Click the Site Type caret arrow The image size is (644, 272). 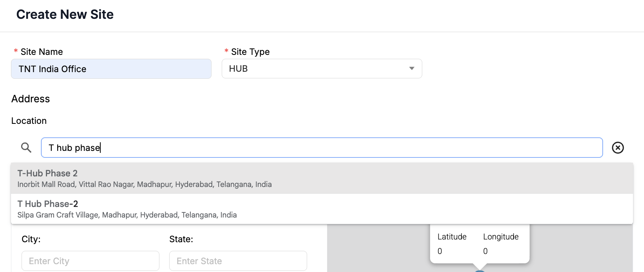click(x=412, y=69)
